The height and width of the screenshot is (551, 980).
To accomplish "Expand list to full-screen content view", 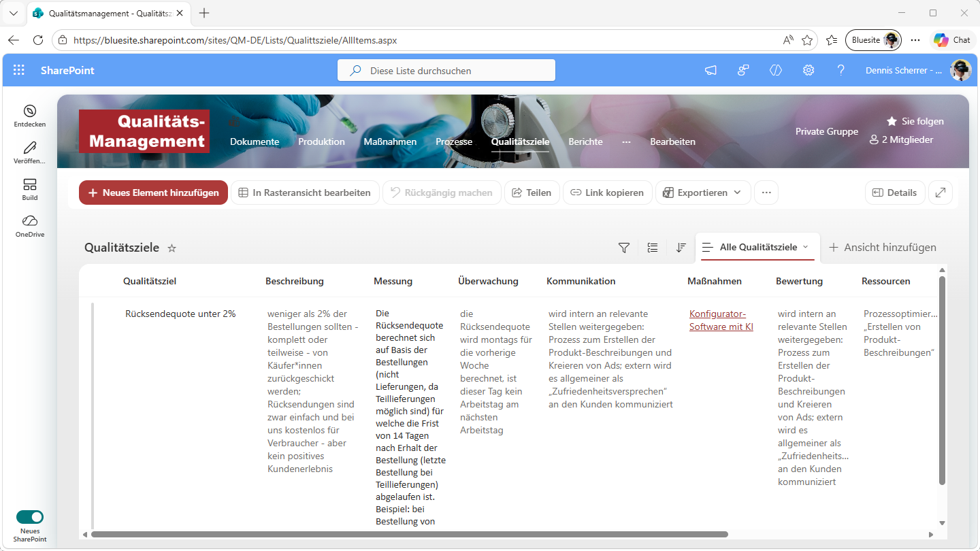I will pos(940,193).
